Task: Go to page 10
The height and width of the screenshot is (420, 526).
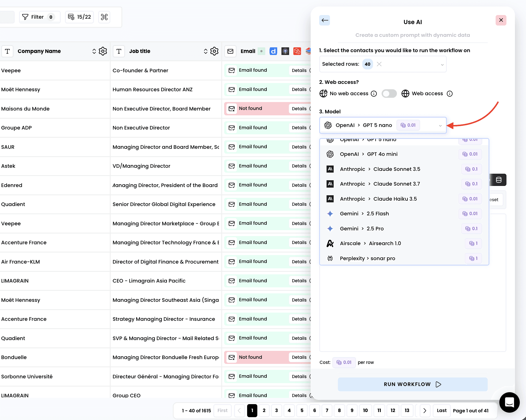Action: (365, 411)
